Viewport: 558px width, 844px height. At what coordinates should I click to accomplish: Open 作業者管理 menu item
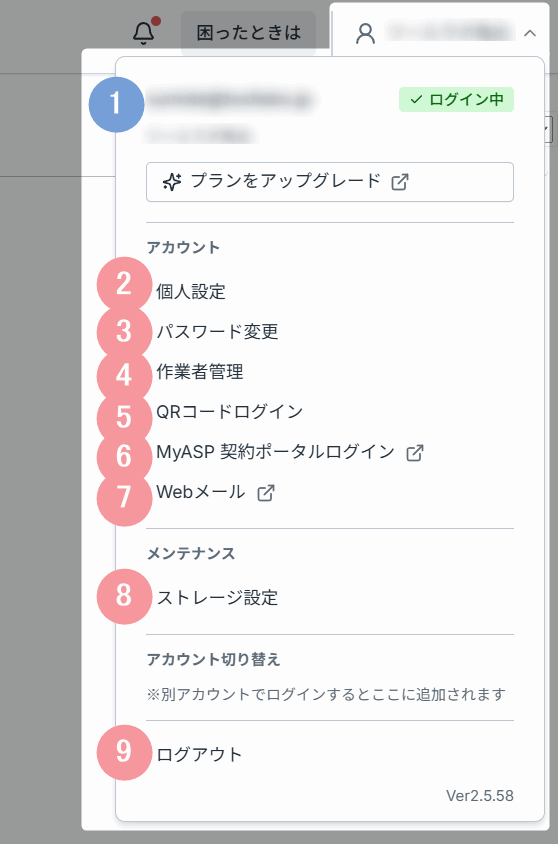point(200,371)
